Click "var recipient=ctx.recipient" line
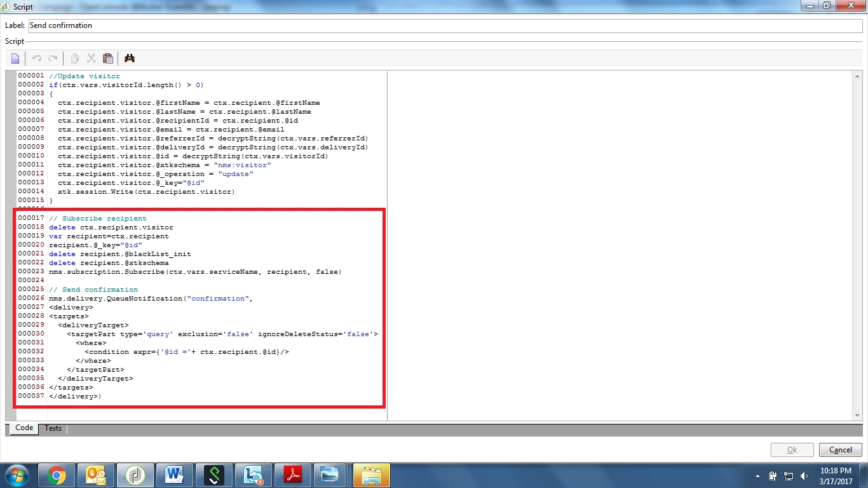Image resolution: width=868 pixels, height=488 pixels. [109, 236]
